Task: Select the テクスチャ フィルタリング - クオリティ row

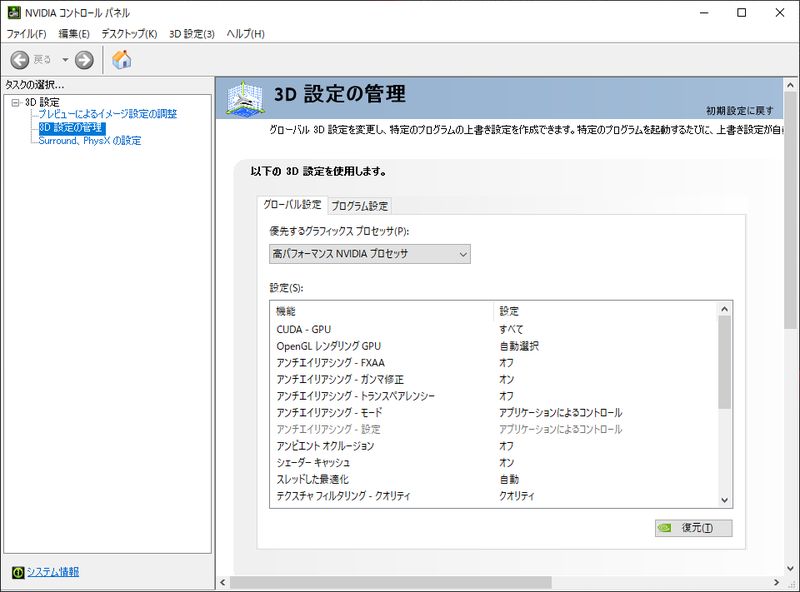Action: pyautogui.click(x=494, y=496)
